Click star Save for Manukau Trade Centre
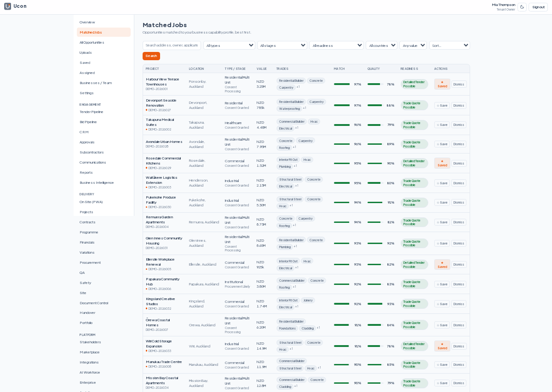 click(442, 364)
